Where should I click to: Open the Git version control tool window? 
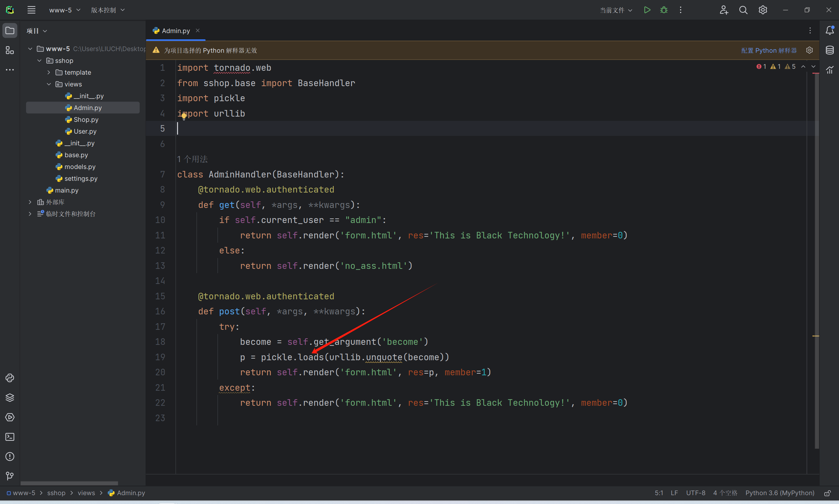tap(10, 476)
